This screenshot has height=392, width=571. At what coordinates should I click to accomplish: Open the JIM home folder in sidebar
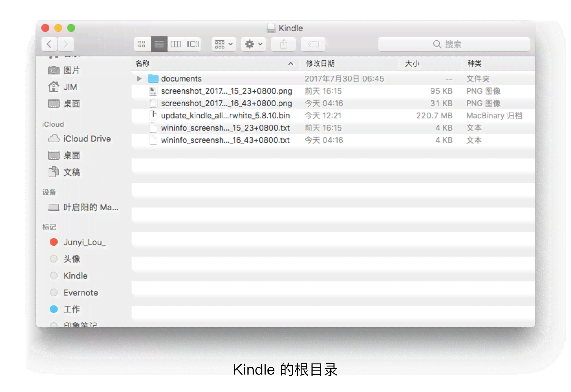pyautogui.click(x=70, y=87)
